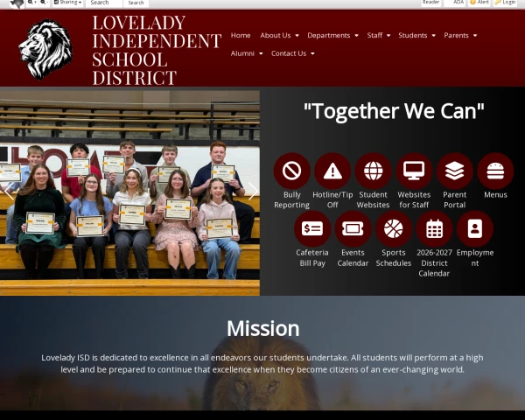Screen dimensions: 525x420
Task: Click the "Together We Can" heading
Action: 394,111
